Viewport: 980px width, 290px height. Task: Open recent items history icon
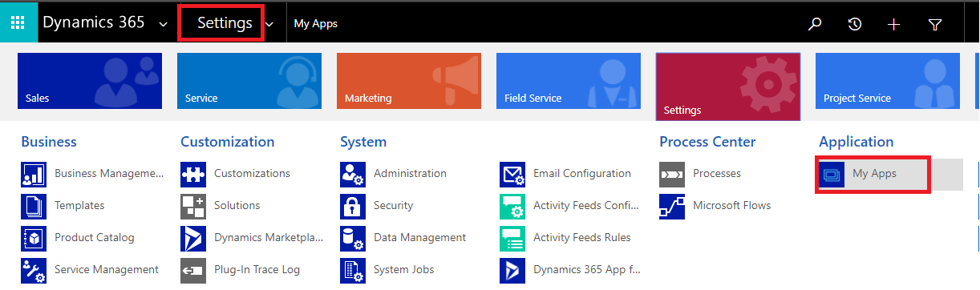[x=855, y=24]
